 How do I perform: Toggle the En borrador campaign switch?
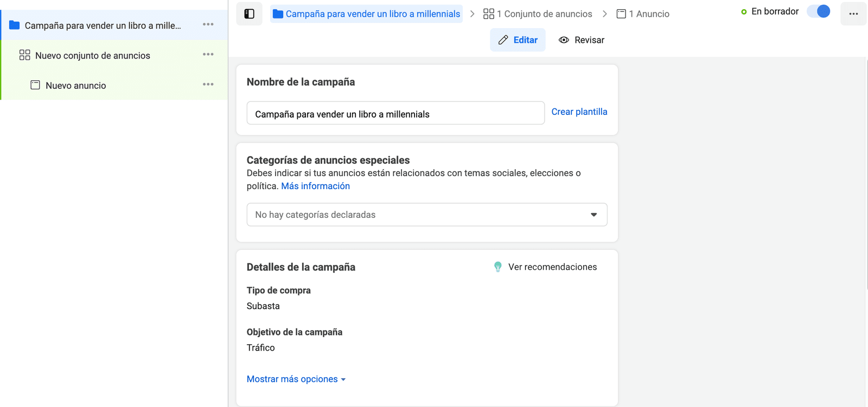tap(819, 11)
